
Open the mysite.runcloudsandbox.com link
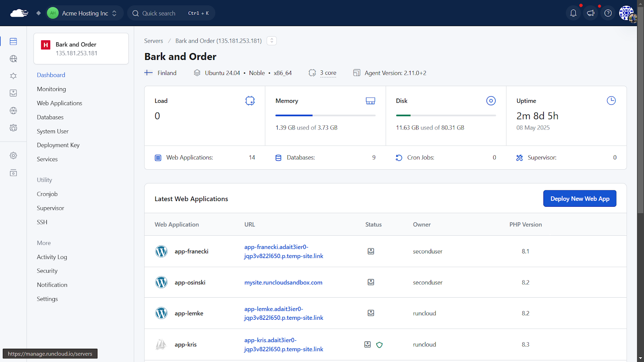(x=283, y=282)
